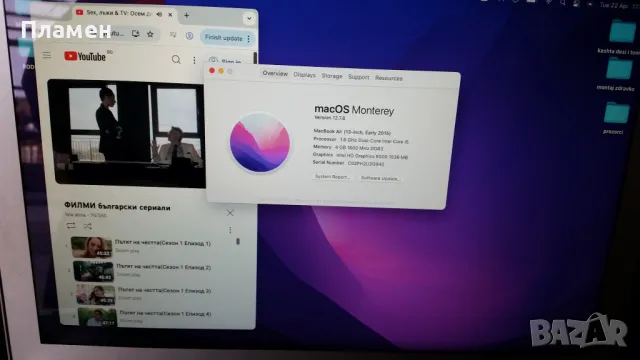The image size is (640, 360).
Task: Click the Finish update button
Action: coord(223,38)
